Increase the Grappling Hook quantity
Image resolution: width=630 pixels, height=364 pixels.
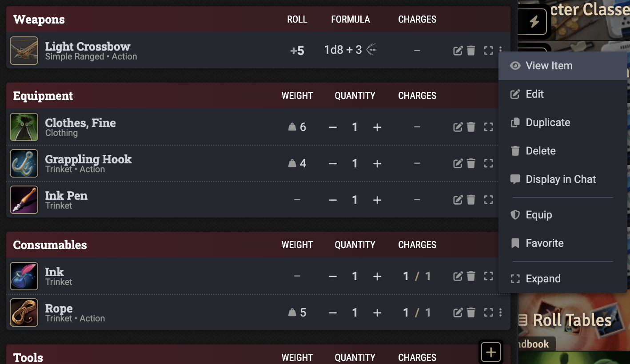(377, 163)
